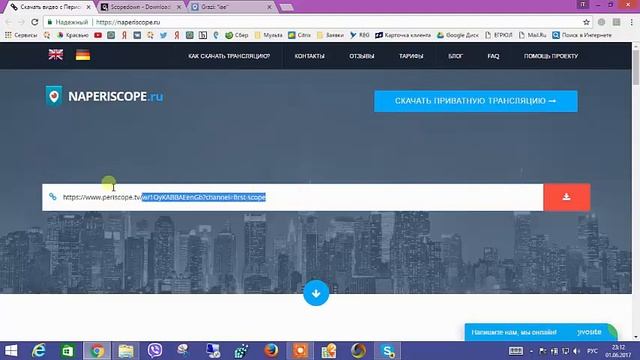Open Skype from the taskbar
The height and width of the screenshot is (360, 640).
pos(387,351)
